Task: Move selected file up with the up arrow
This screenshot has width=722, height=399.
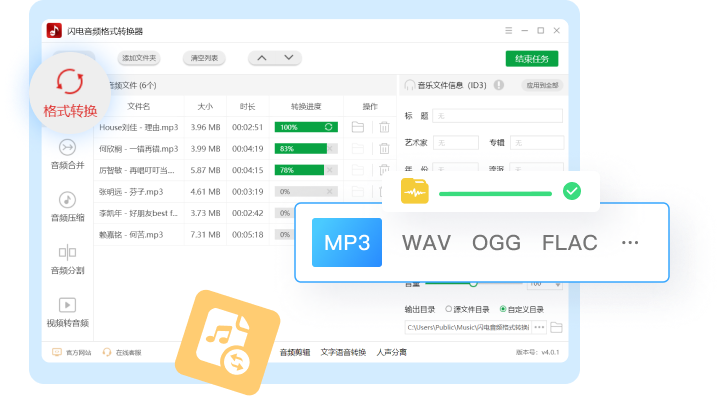Action: (x=262, y=58)
